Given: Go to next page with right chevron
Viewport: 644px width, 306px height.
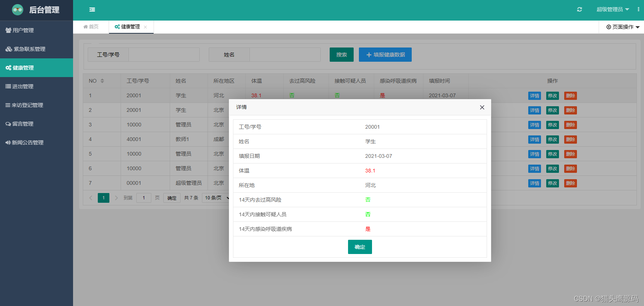Looking at the screenshot, I should coord(116,198).
